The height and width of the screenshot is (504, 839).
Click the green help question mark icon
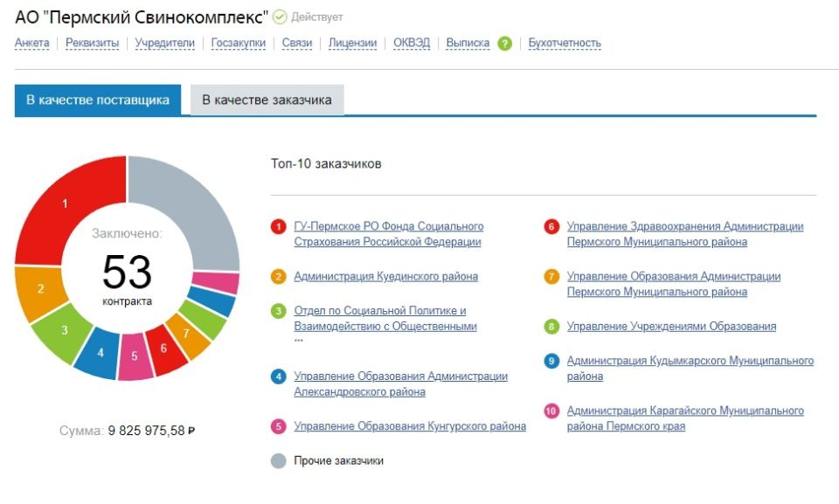(504, 44)
